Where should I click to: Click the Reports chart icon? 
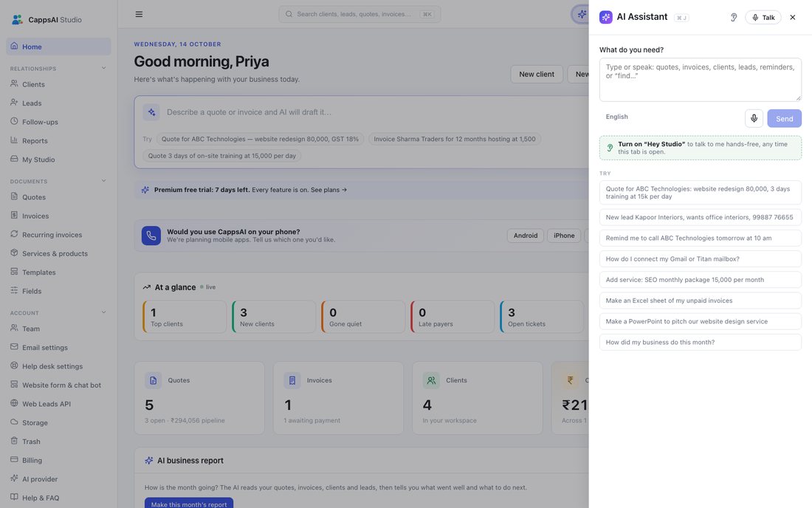click(x=14, y=140)
